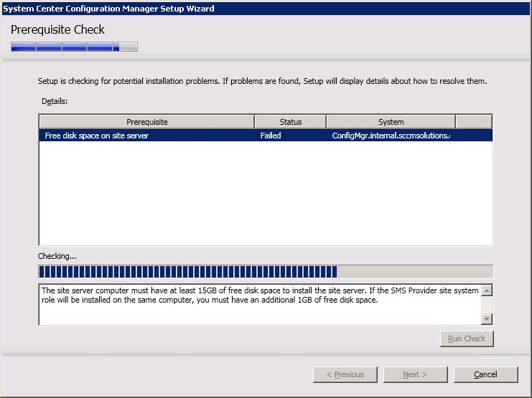Sort by the Prerequisite column header
This screenshot has width=532, height=398.
point(146,122)
